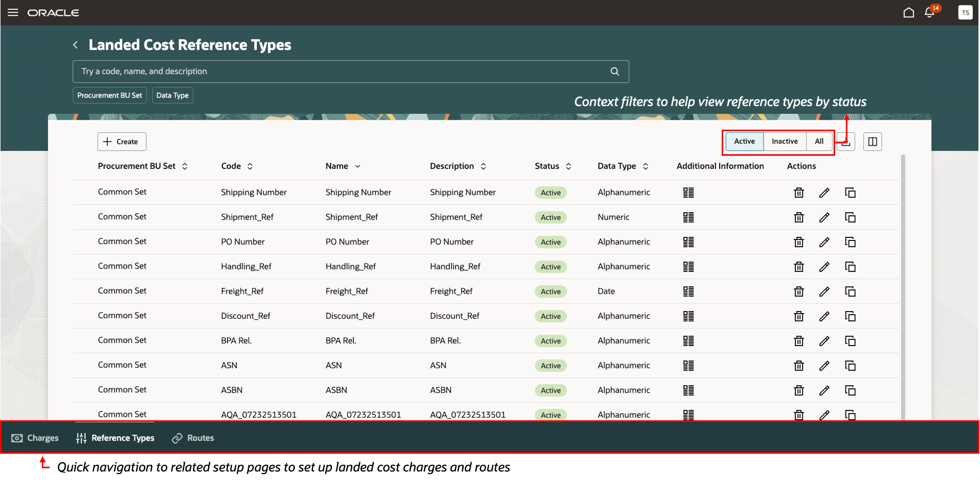View additional information for Shipping Number
Viewport: 980px width, 483px height.
tap(689, 193)
